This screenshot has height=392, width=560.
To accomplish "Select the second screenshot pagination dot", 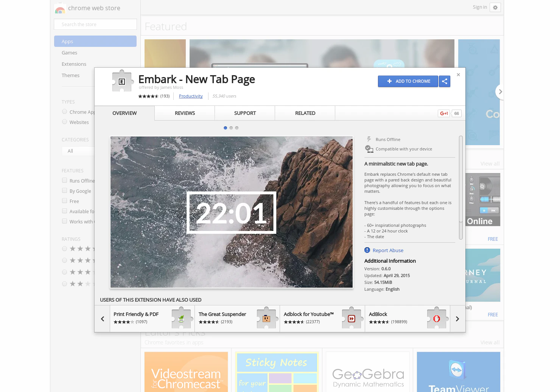I will coord(231,128).
